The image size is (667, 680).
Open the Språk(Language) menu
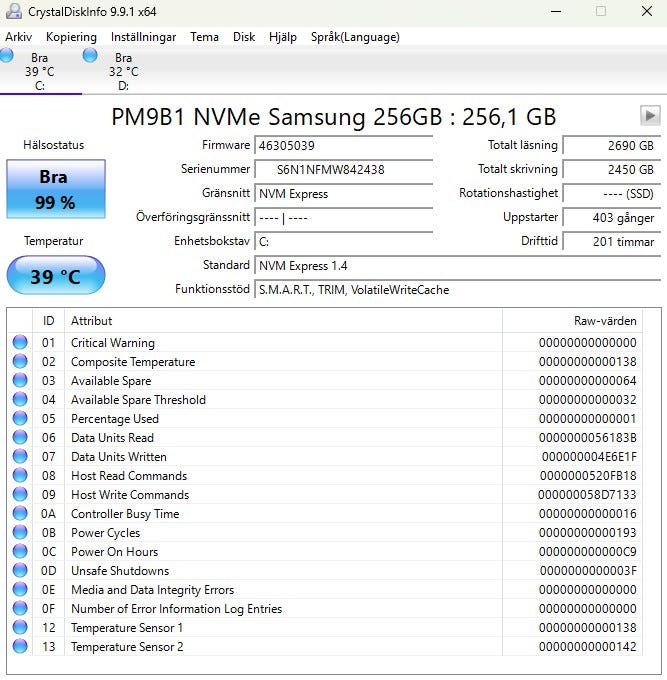coord(355,37)
